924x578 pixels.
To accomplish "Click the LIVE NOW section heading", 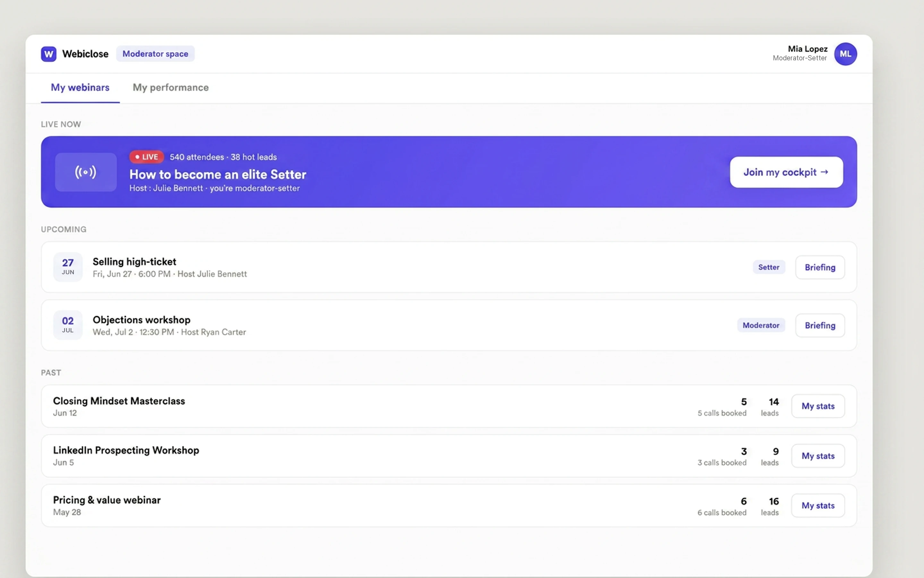I will tap(61, 124).
